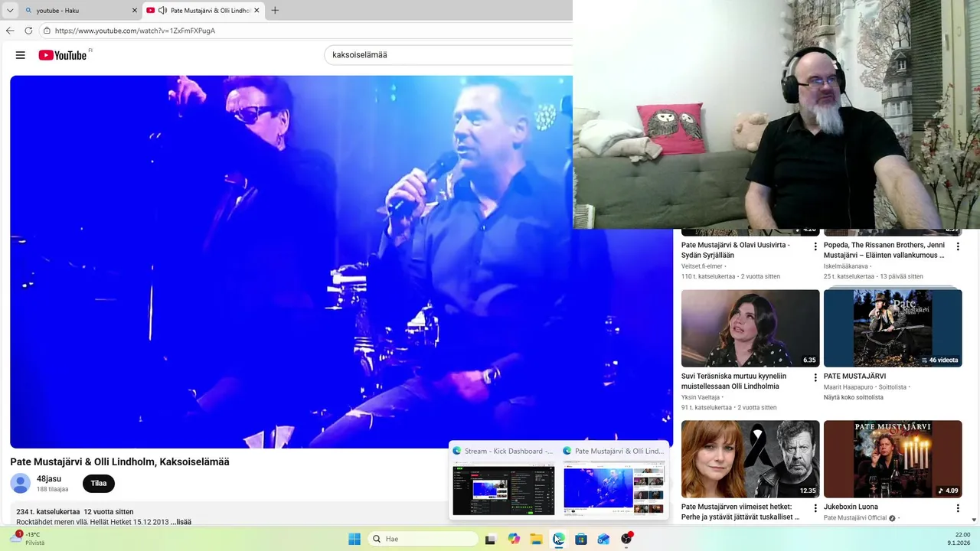Focus the browser address bar URL
980x551 pixels.
[x=135, y=31]
